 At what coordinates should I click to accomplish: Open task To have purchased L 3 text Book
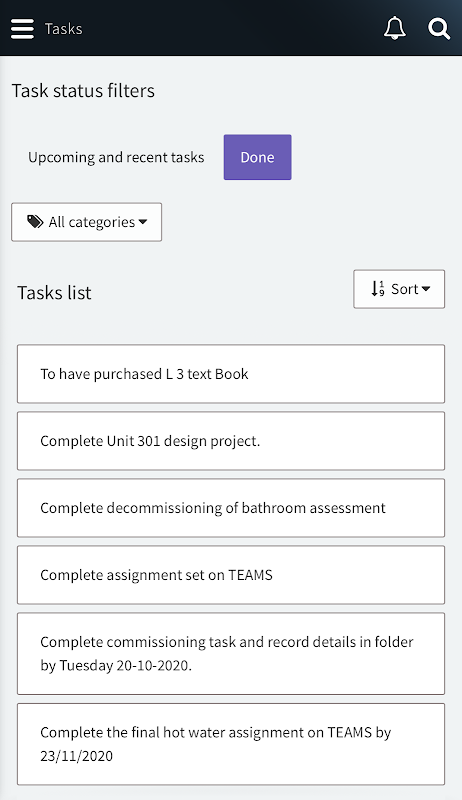(231, 374)
